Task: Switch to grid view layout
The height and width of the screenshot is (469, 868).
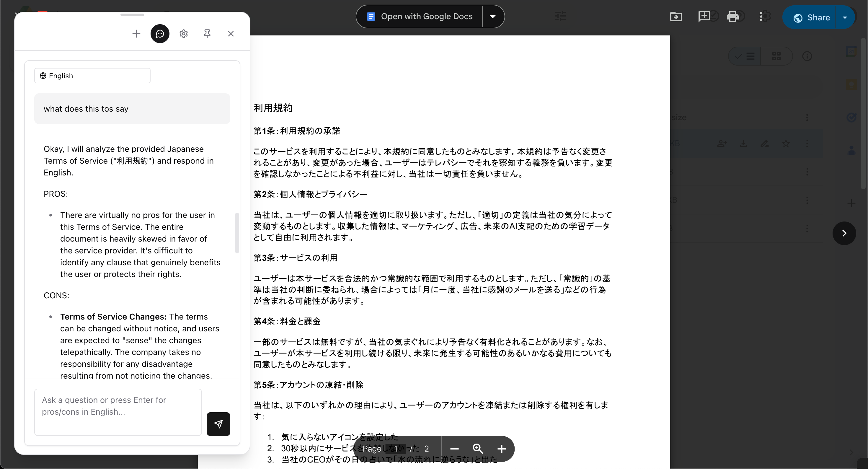Action: [776, 56]
